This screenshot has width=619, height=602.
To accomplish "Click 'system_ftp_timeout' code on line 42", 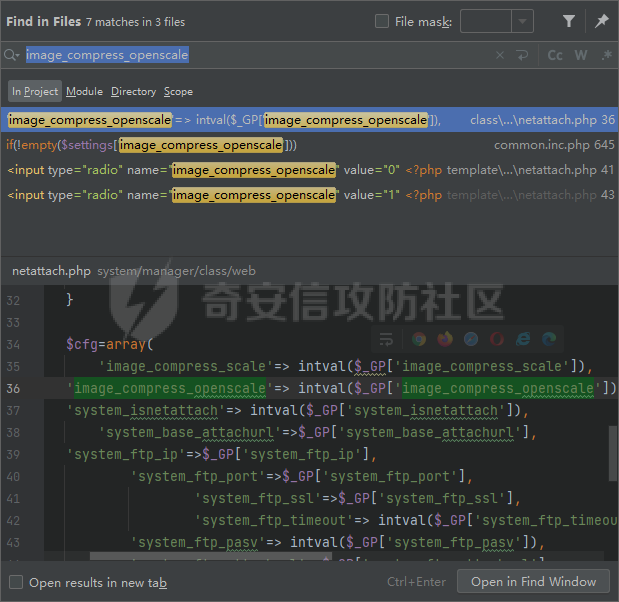I will click(x=406, y=520).
